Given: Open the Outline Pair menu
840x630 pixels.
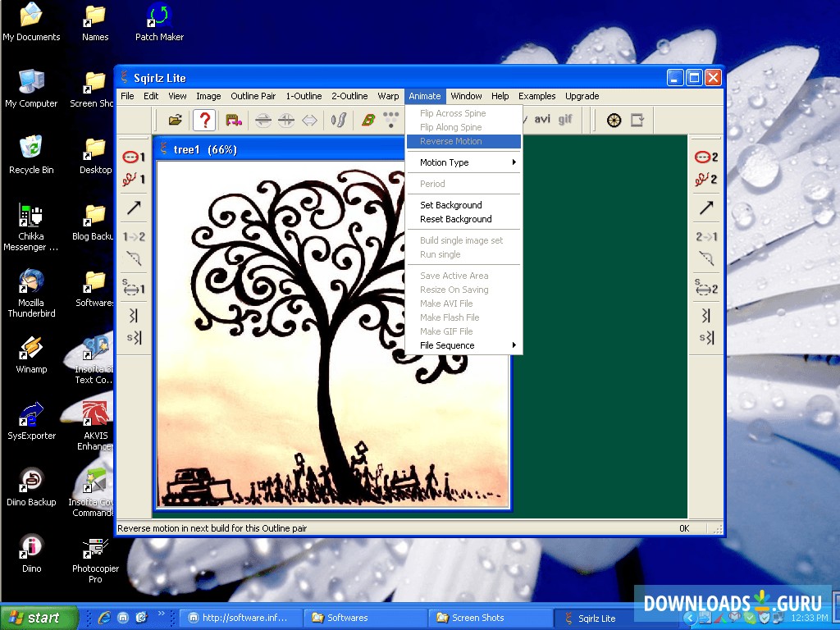Looking at the screenshot, I should [253, 96].
